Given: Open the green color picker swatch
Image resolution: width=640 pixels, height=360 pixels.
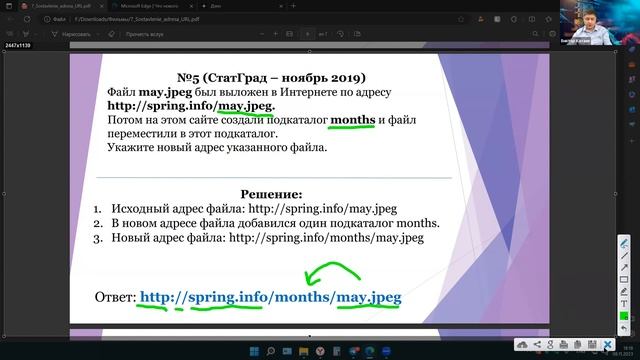Looking at the screenshot, I should point(624,316).
